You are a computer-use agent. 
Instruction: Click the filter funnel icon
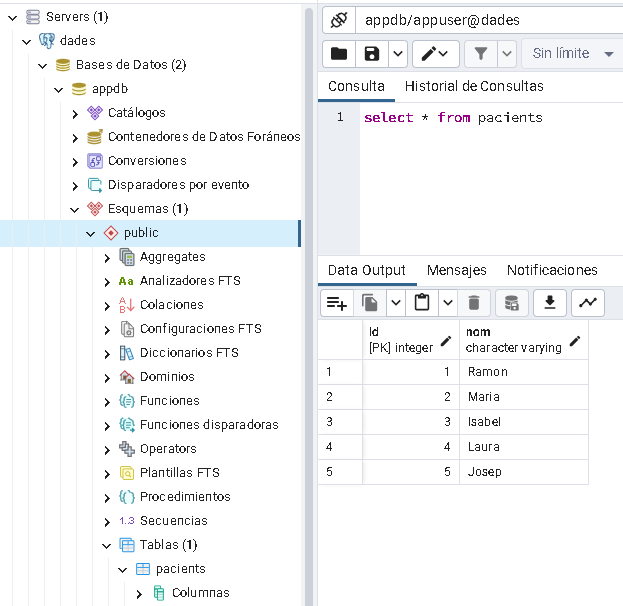[481, 54]
